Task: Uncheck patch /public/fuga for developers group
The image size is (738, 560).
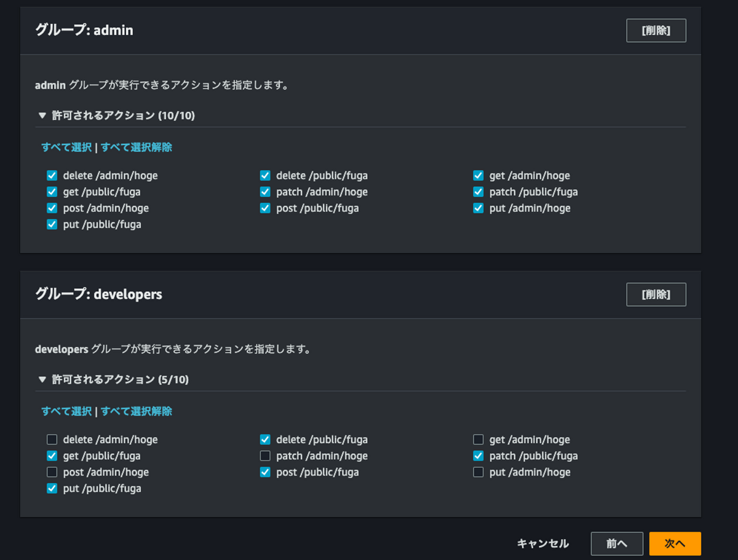Action: pyautogui.click(x=478, y=455)
